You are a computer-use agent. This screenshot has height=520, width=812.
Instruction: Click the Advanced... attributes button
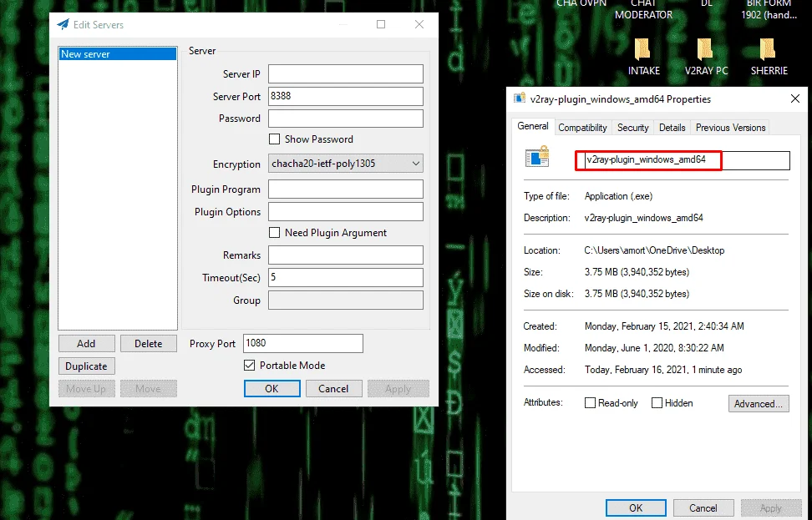tap(759, 404)
